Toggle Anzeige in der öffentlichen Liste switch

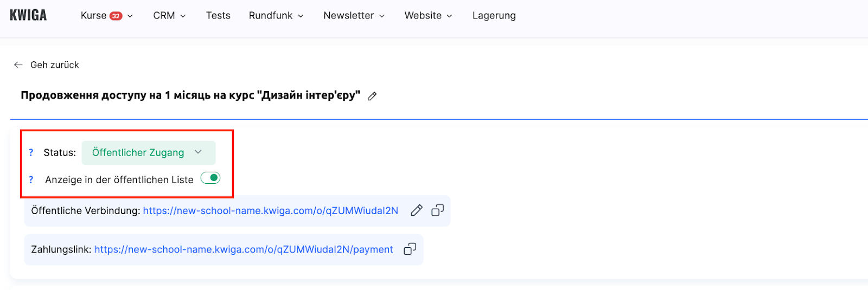210,178
